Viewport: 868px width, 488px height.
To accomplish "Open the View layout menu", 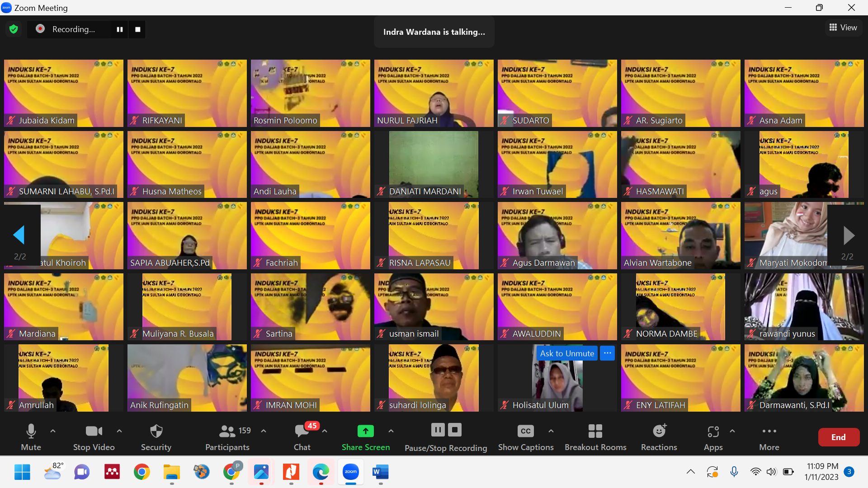I will [x=843, y=28].
